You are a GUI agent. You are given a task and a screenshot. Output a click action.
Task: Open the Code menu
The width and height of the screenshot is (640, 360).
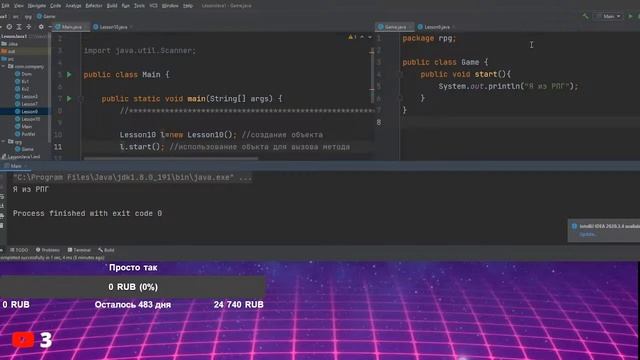(x=56, y=6)
